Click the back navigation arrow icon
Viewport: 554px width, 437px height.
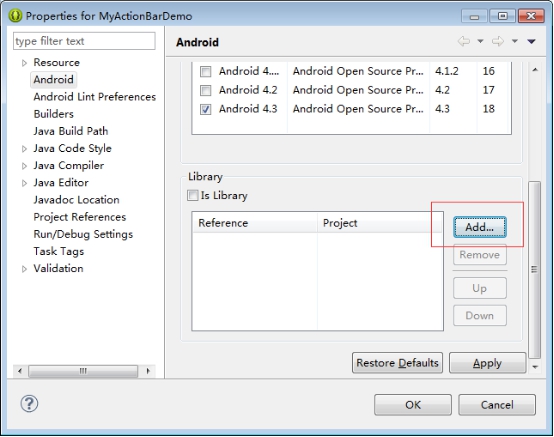[464, 41]
